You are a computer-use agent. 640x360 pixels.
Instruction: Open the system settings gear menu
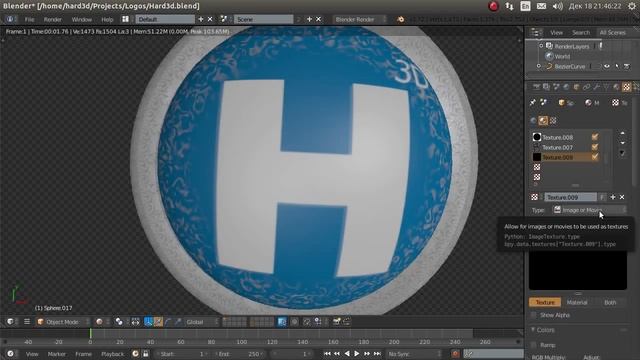[632, 6]
